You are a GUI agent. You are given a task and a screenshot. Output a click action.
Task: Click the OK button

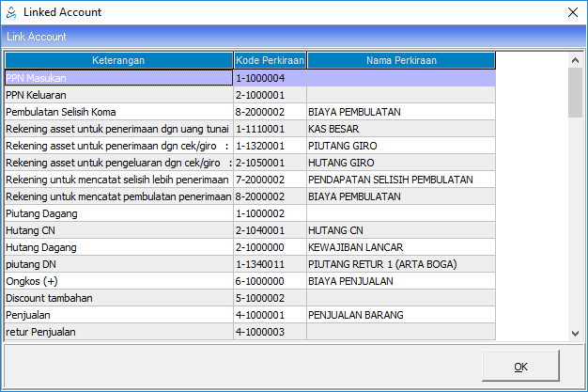(520, 366)
